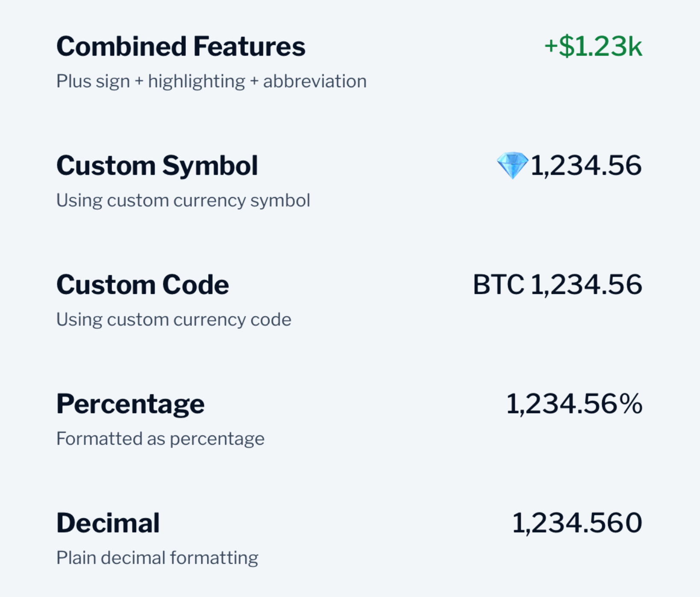Click the 'k' abbreviation suffix in green

[634, 47]
